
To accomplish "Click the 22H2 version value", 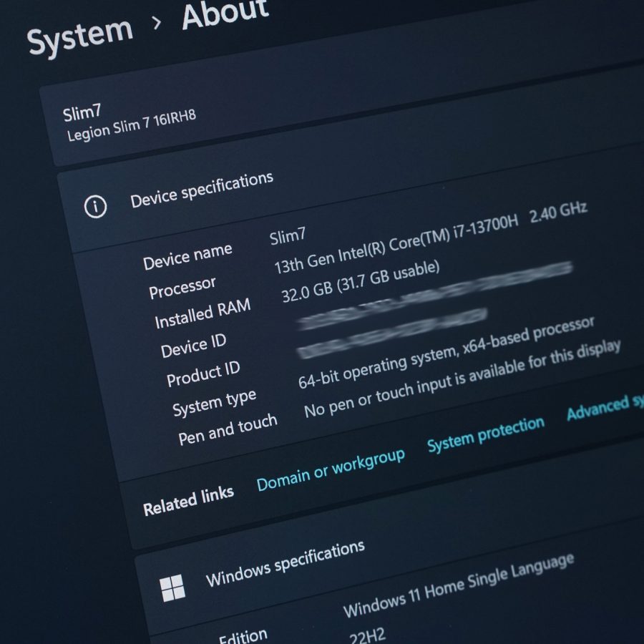I will (368, 636).
